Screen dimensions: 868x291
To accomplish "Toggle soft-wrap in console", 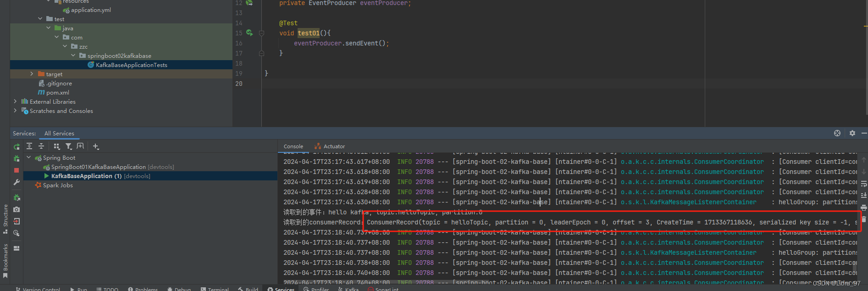I will [x=864, y=184].
